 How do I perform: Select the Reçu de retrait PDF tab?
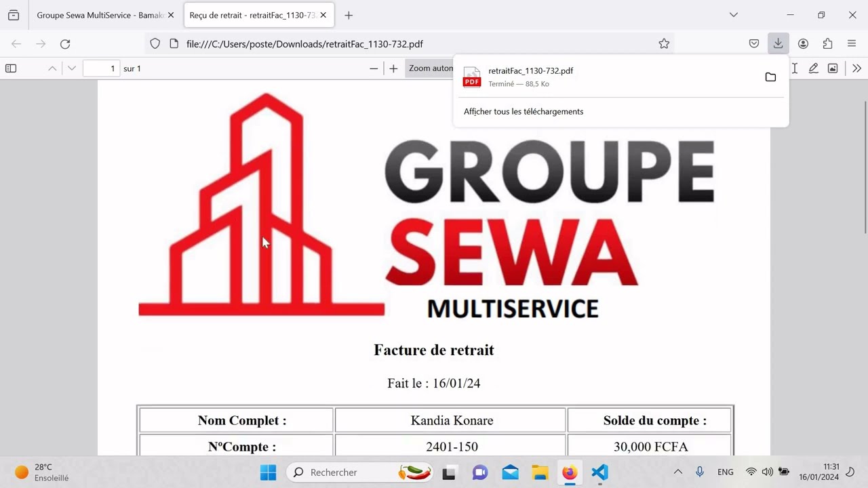tap(258, 15)
